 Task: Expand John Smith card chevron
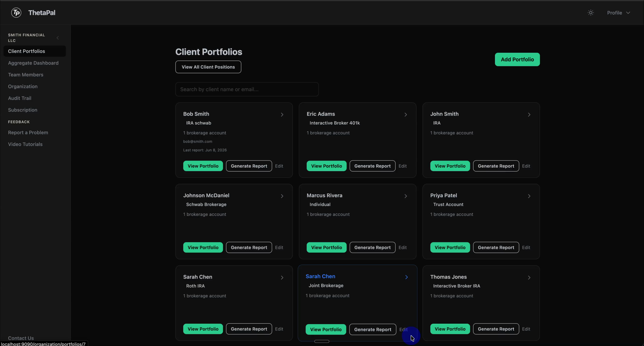[529, 115]
